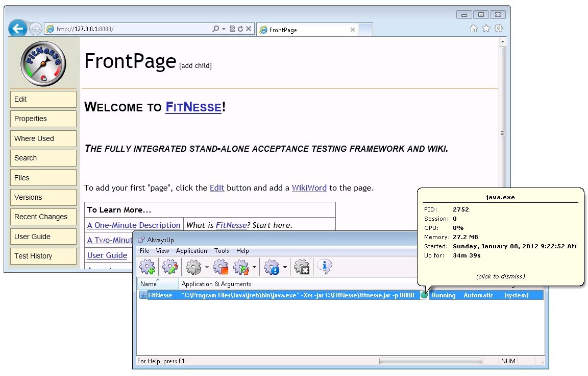Click the User Guide link in the table
The image size is (588, 376).
(107, 255)
